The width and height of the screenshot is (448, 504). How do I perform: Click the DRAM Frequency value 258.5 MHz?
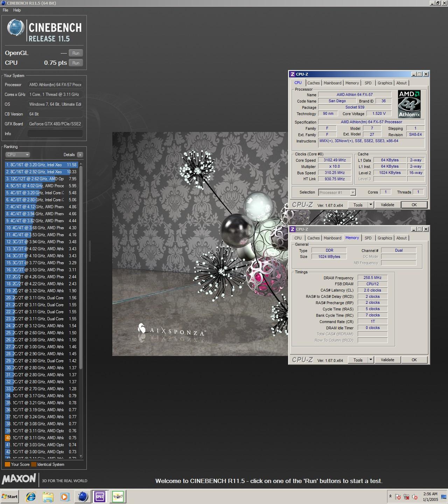point(372,278)
